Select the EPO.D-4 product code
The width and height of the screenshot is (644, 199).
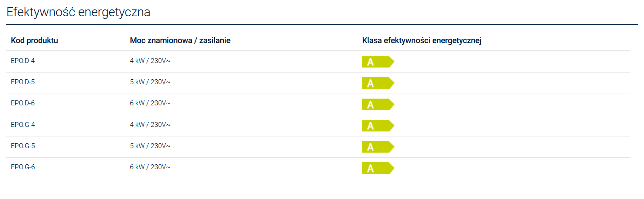click(23, 61)
